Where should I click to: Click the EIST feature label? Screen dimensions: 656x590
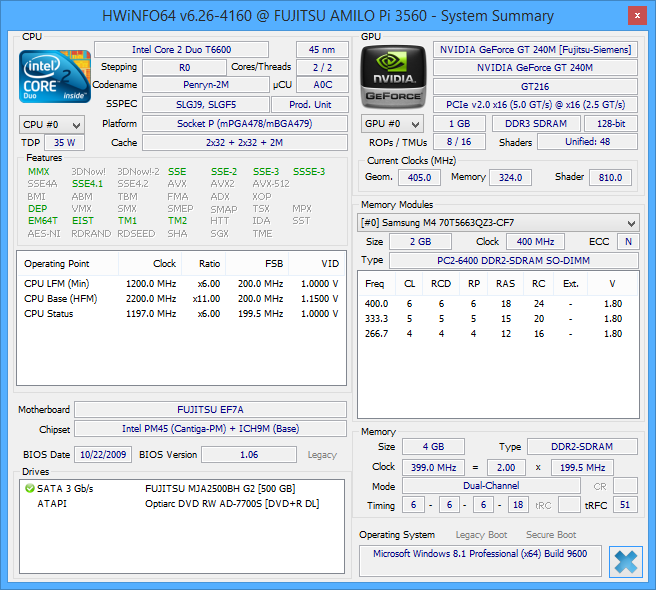(83, 221)
